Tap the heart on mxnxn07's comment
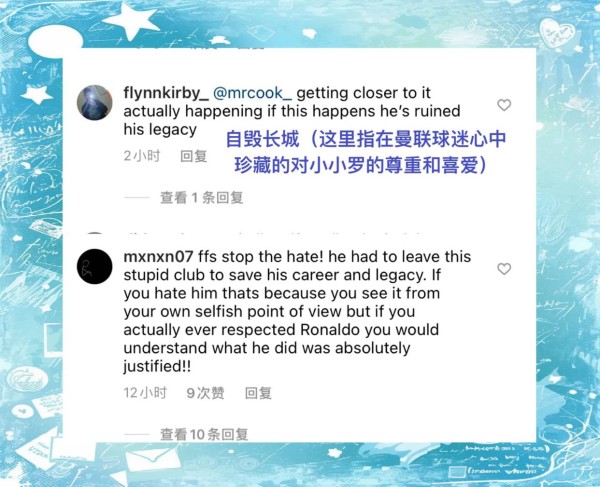Image resolution: width=600 pixels, height=487 pixels. [504, 269]
